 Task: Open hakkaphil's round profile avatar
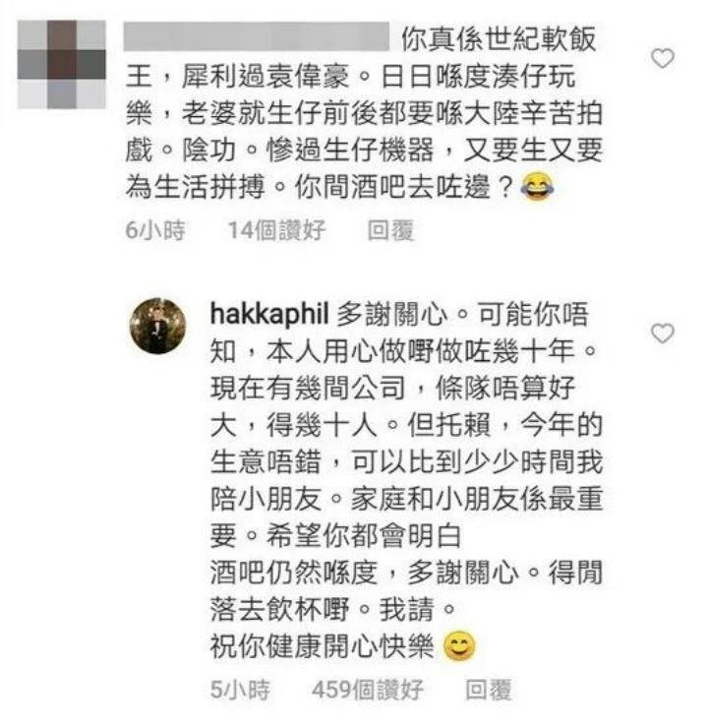(x=157, y=326)
